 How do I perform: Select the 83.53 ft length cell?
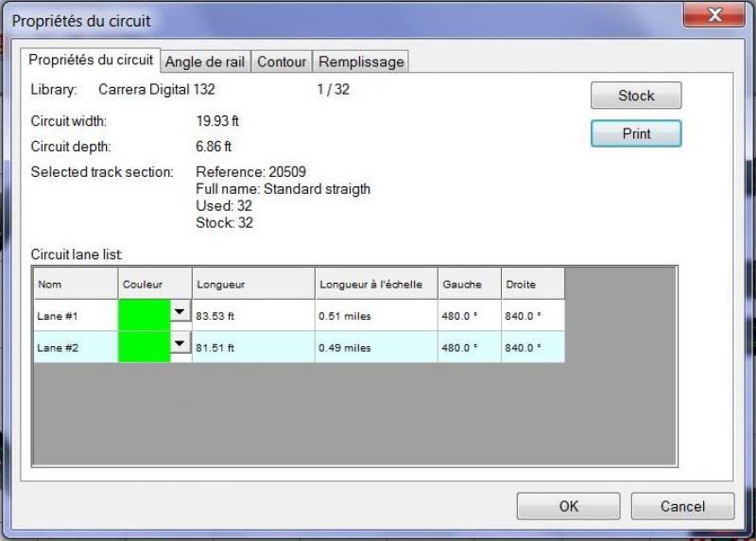pos(252,316)
